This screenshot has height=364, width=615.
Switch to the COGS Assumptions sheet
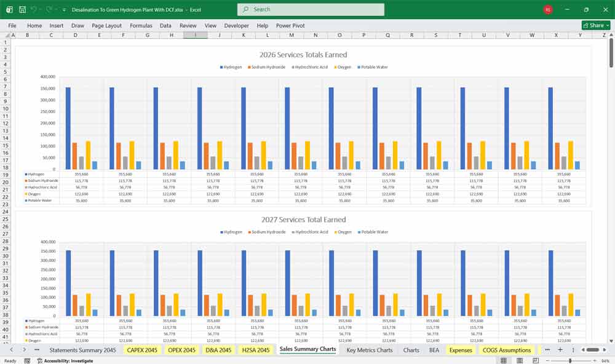(x=507, y=349)
